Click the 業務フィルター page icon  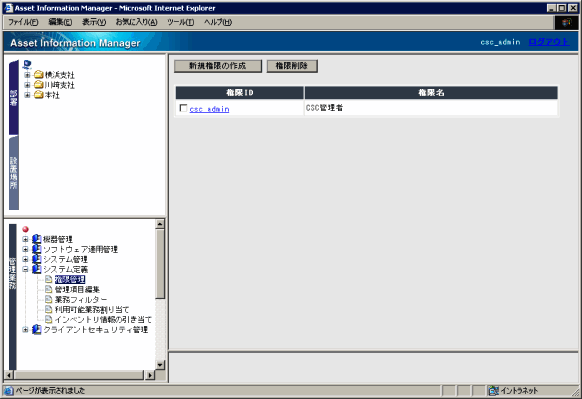pos(48,299)
